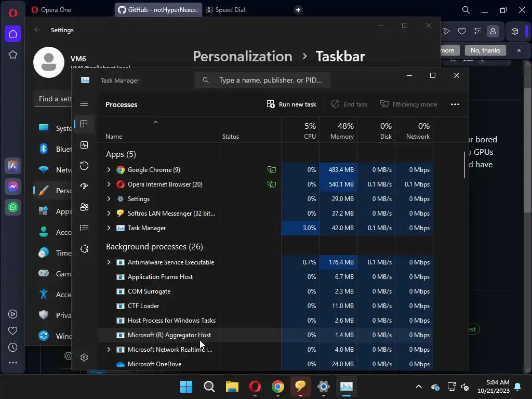Image resolution: width=532 pixels, height=399 pixels.
Task: Open clock showing 5:04 AM
Action: click(x=494, y=387)
